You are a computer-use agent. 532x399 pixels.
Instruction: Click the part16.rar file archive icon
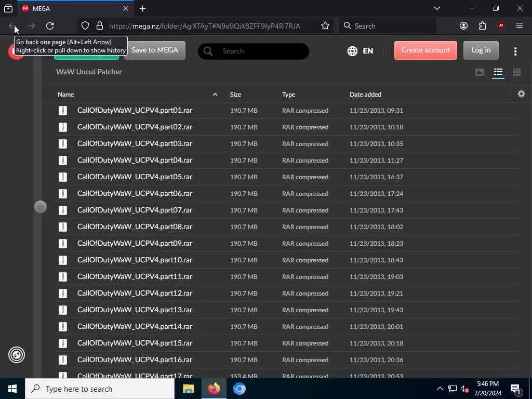pyautogui.click(x=63, y=360)
